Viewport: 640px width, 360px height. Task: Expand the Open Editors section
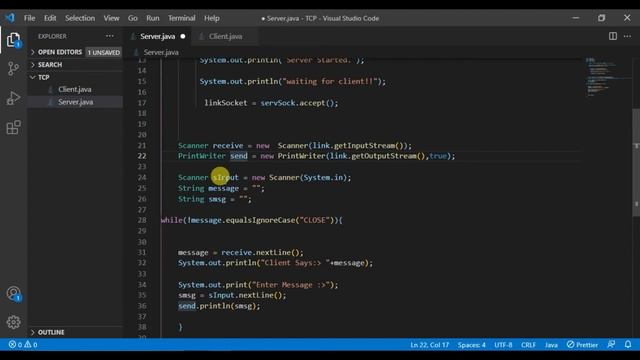click(60, 52)
